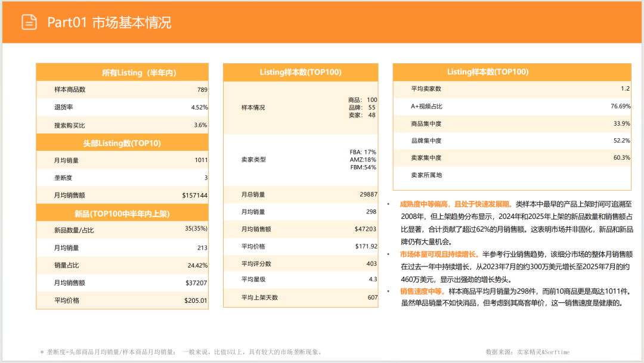Click the '数据来源：卖家精灵&Sorftime' text
This screenshot has width=644, height=363.
528,352
